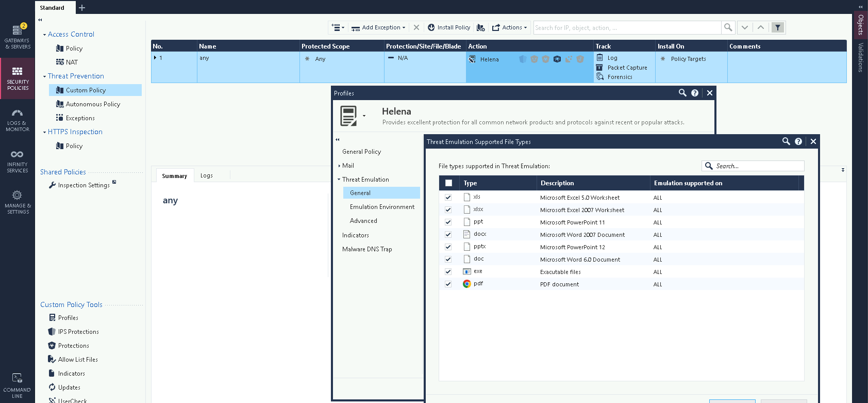Click help icon in Supported File Types dialog

[x=798, y=141]
